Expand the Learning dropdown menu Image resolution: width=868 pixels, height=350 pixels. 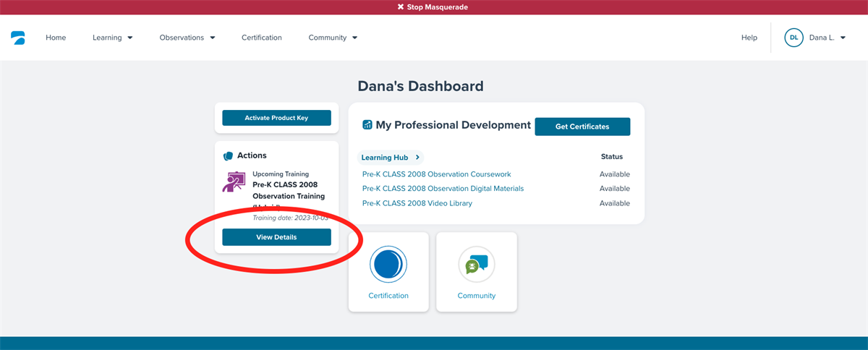(113, 38)
